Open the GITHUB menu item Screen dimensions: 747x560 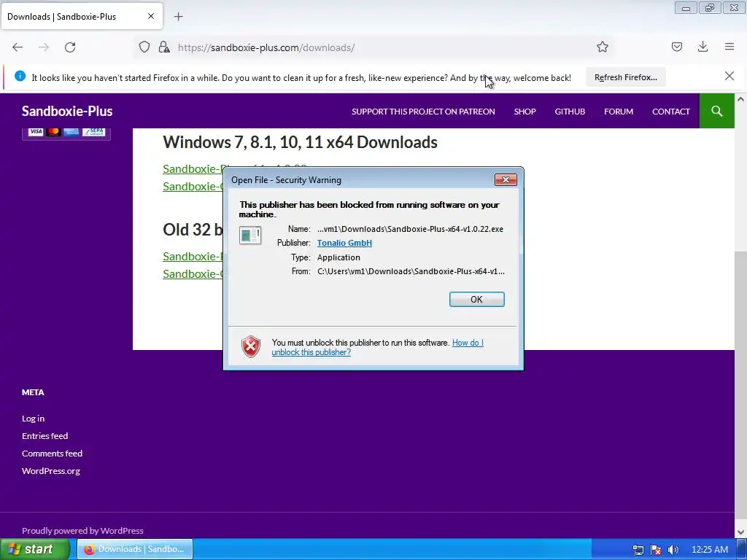tap(570, 112)
